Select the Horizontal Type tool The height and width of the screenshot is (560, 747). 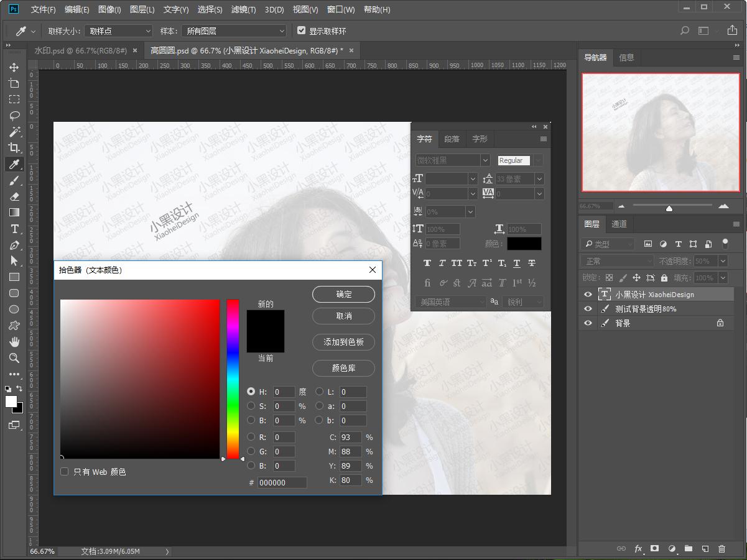tap(14, 229)
